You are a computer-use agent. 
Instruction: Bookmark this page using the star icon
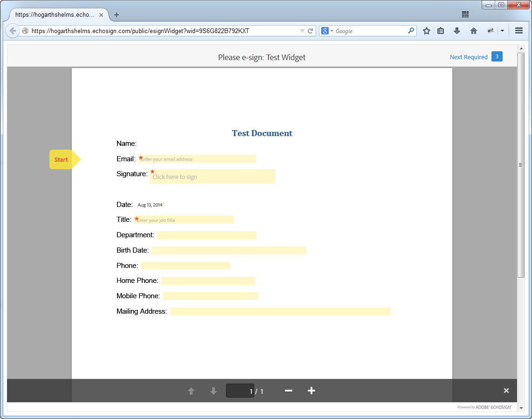pyautogui.click(x=426, y=31)
